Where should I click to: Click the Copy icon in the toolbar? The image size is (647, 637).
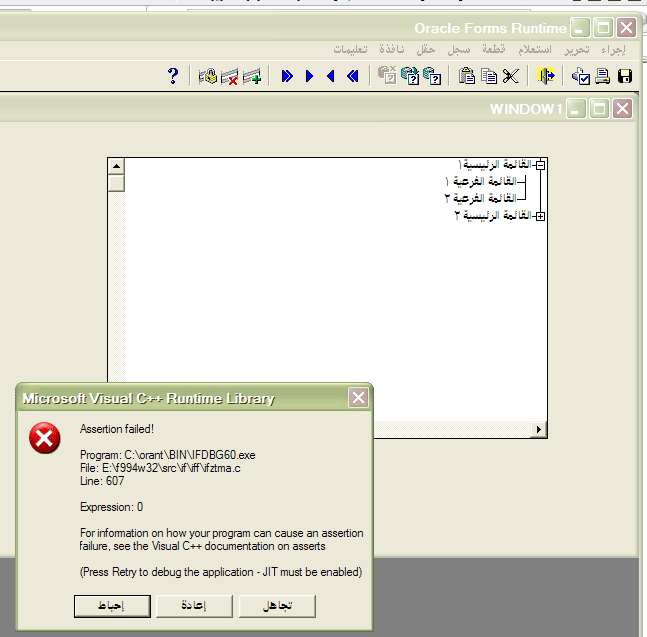tap(489, 76)
